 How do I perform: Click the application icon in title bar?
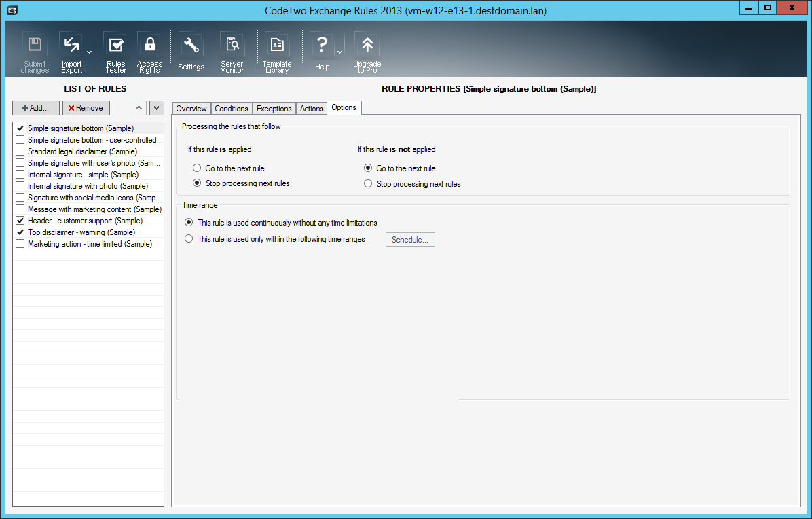coord(12,10)
